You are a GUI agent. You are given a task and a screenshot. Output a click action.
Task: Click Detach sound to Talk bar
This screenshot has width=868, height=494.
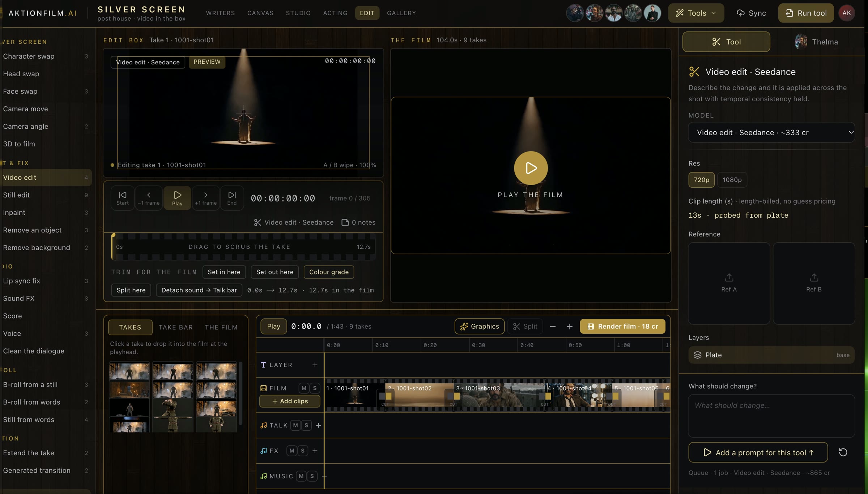(x=199, y=290)
